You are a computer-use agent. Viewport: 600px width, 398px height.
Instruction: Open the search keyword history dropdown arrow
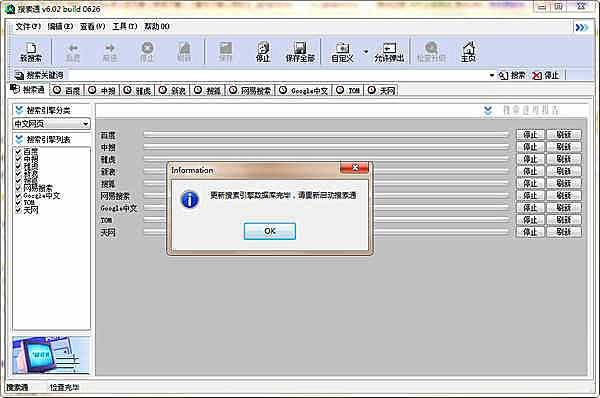point(492,75)
